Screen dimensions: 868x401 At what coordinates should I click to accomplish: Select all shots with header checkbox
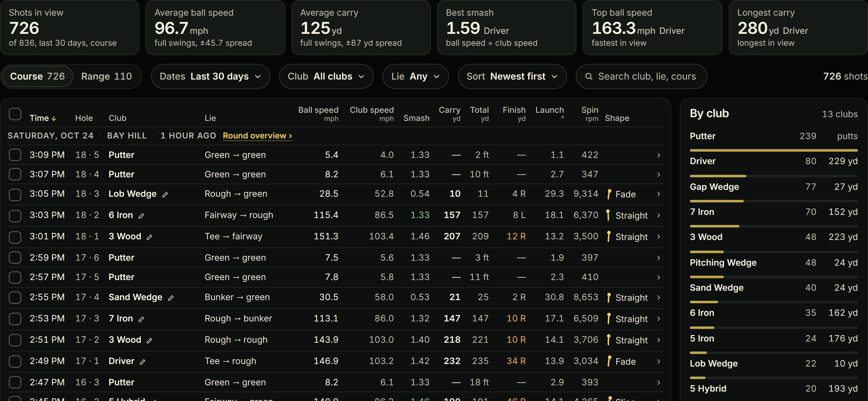[15, 114]
